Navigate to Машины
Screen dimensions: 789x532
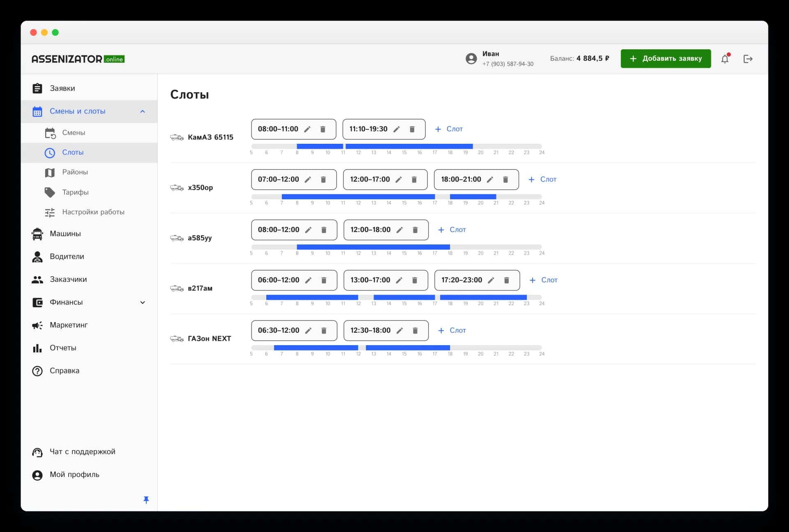[x=89, y=234]
